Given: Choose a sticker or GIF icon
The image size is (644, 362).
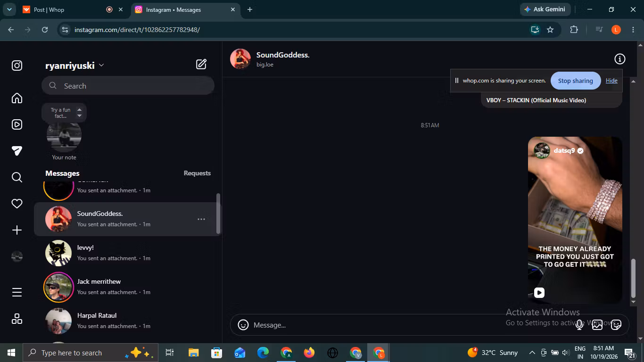Looking at the screenshot, I should click(x=616, y=325).
